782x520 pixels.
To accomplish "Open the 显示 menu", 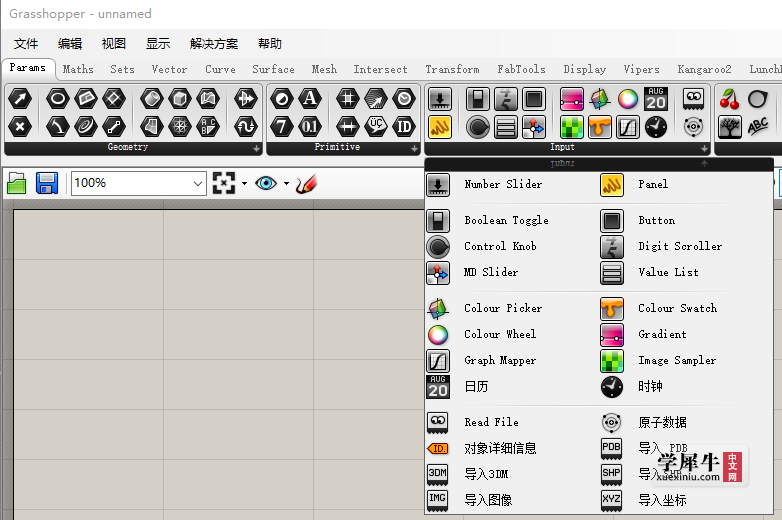I will (158, 44).
